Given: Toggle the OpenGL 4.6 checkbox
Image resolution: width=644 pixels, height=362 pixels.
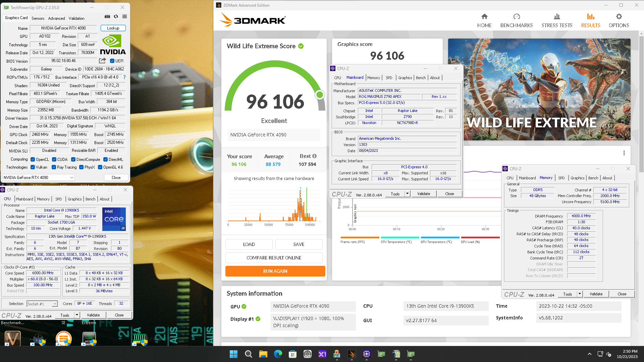Looking at the screenshot, I should [x=100, y=167].
